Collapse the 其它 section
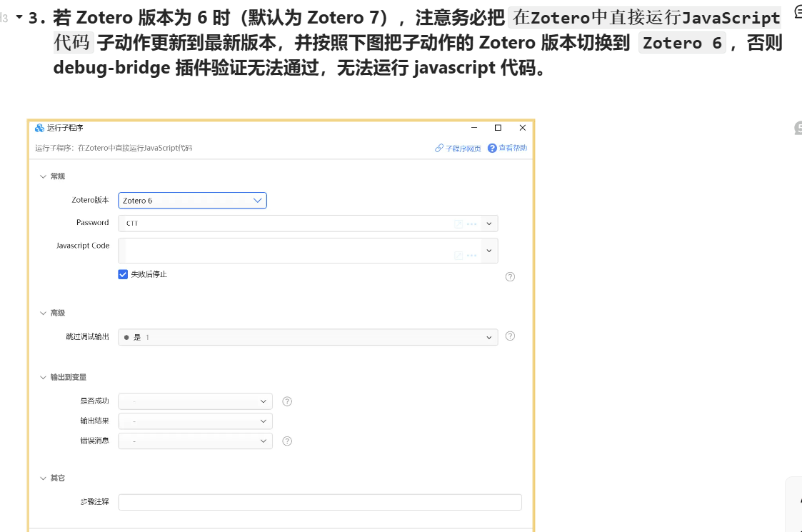 [43, 478]
